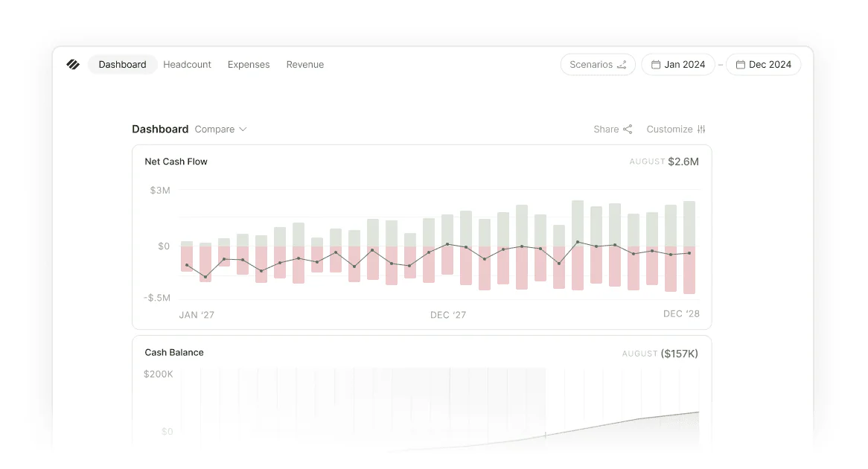The width and height of the screenshot is (868, 469).
Task: Expand the Compare dropdown
Action: click(220, 129)
